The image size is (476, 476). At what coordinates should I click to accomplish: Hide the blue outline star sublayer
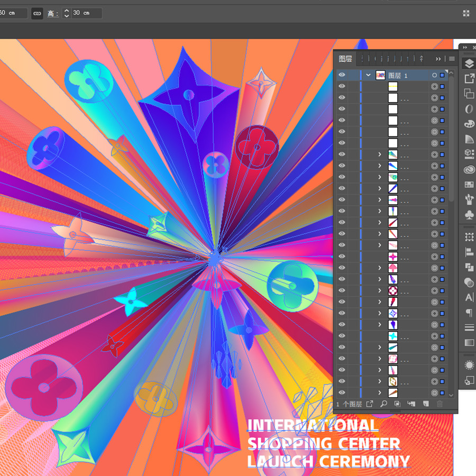click(342, 313)
